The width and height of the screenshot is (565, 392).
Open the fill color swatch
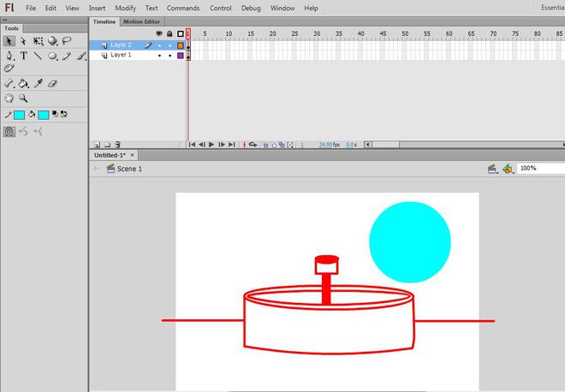(x=43, y=114)
